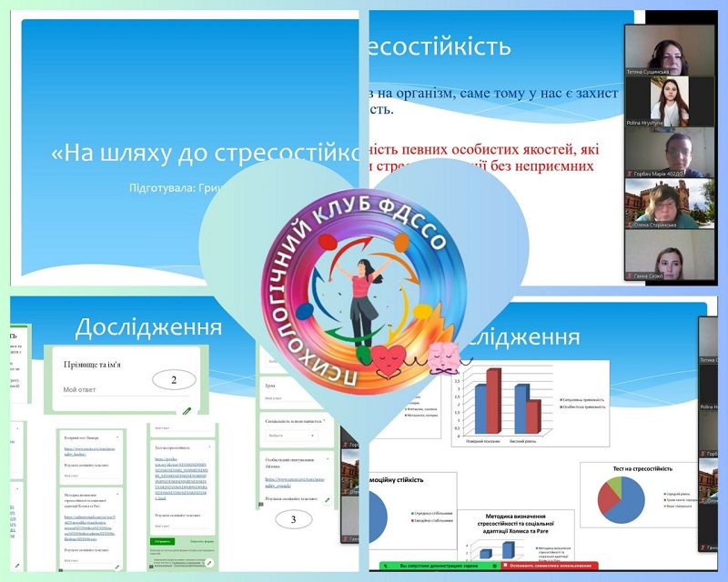728x582 pixels.
Task: Select Олена Старинська's video thumbnail
Action: (670, 204)
